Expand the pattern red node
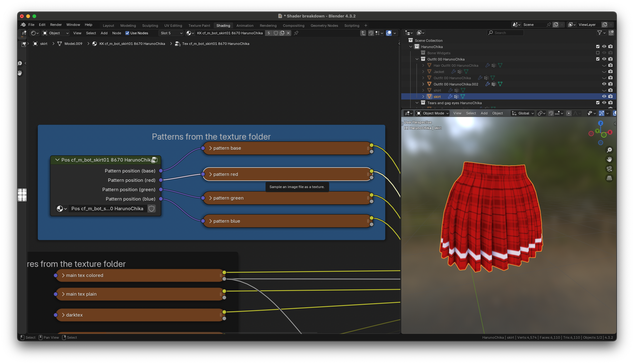This screenshot has height=364, width=634. coord(211,174)
